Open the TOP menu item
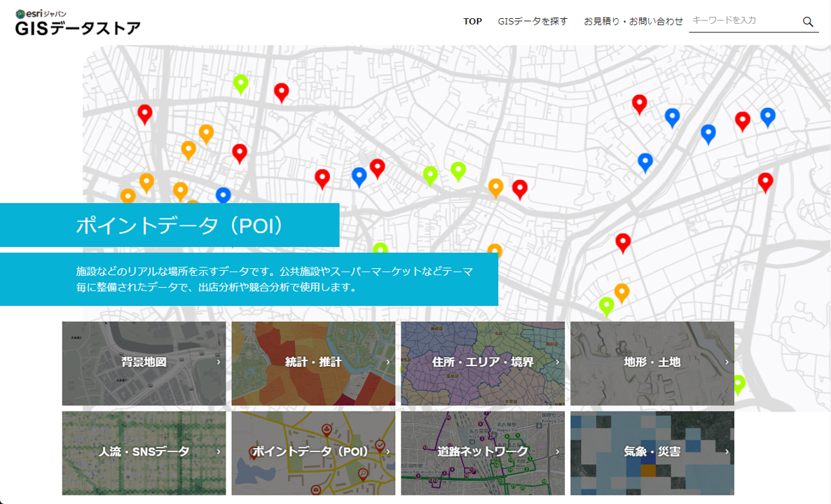The image size is (831, 504). click(472, 22)
